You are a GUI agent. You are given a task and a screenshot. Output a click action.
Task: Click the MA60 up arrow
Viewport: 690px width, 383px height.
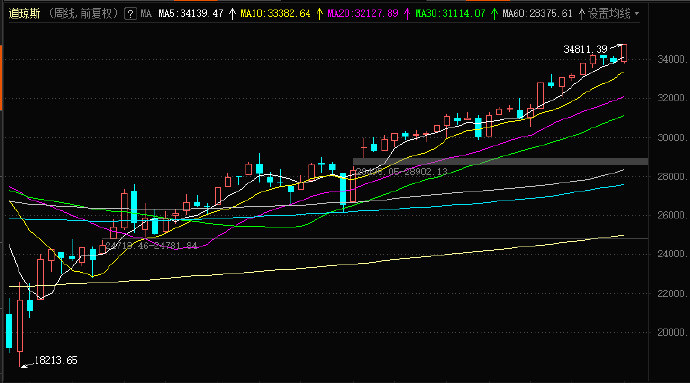coord(581,14)
